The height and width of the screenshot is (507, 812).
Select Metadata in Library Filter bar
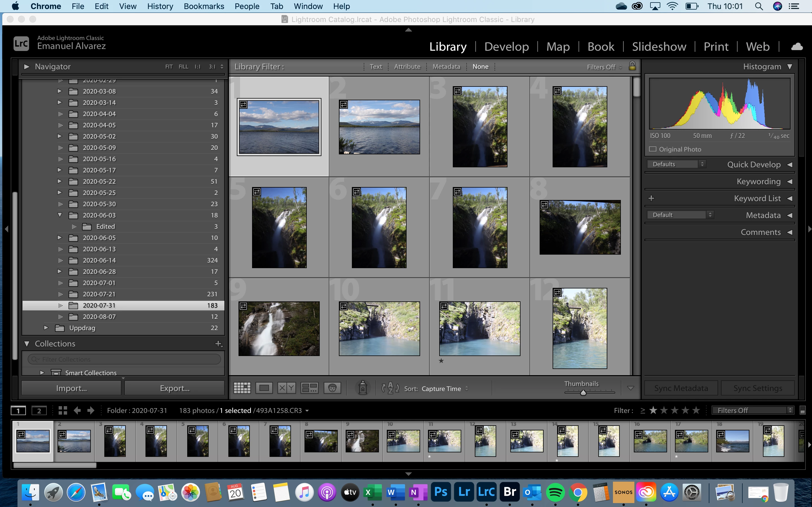tap(446, 66)
